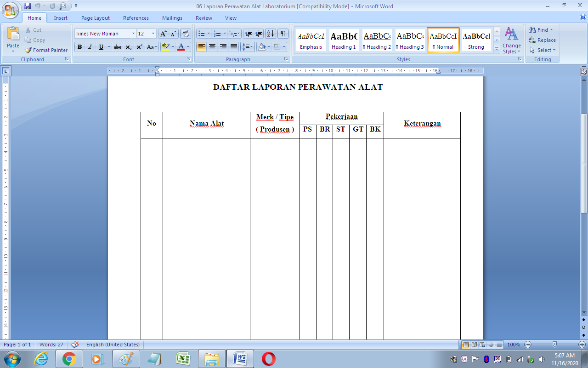Open the Line Spacing dropdown
The height and width of the screenshot is (368, 588).
[247, 46]
